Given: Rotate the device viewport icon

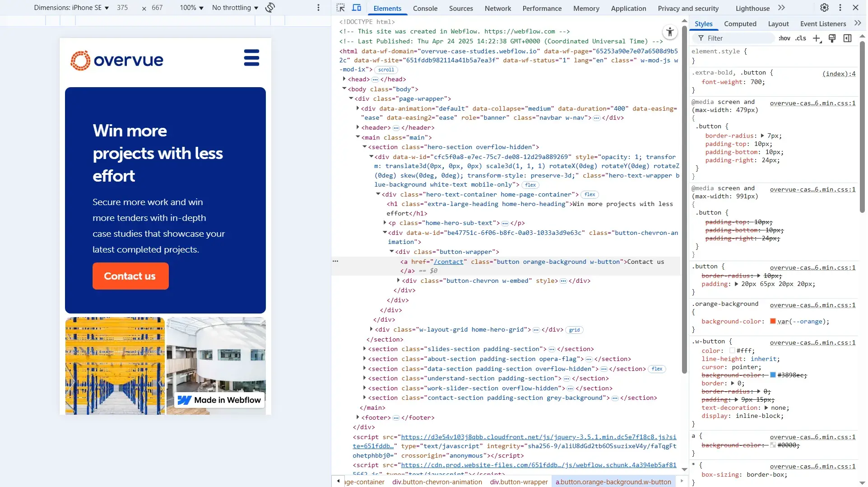Looking at the screenshot, I should pos(270,8).
